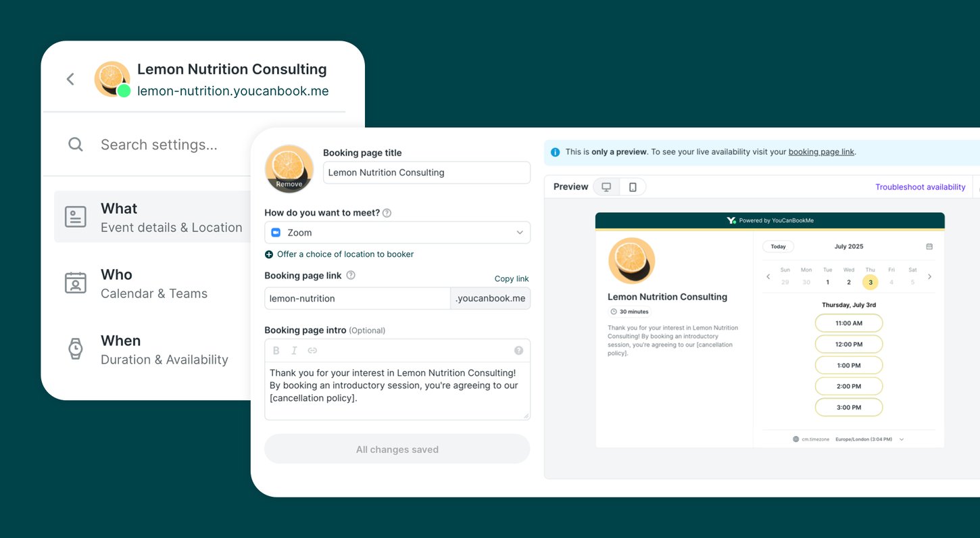Select the 11:00 AM time slot

click(848, 323)
